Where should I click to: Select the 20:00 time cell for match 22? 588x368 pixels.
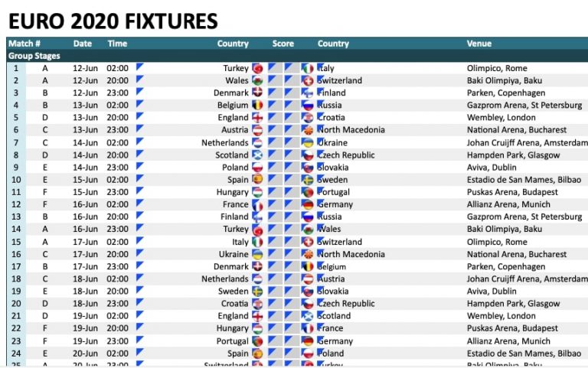[x=117, y=328]
